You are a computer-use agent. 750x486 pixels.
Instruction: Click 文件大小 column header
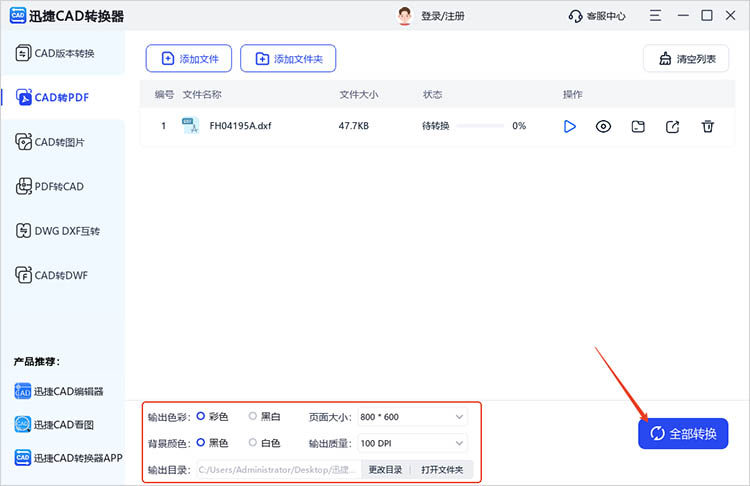[359, 94]
